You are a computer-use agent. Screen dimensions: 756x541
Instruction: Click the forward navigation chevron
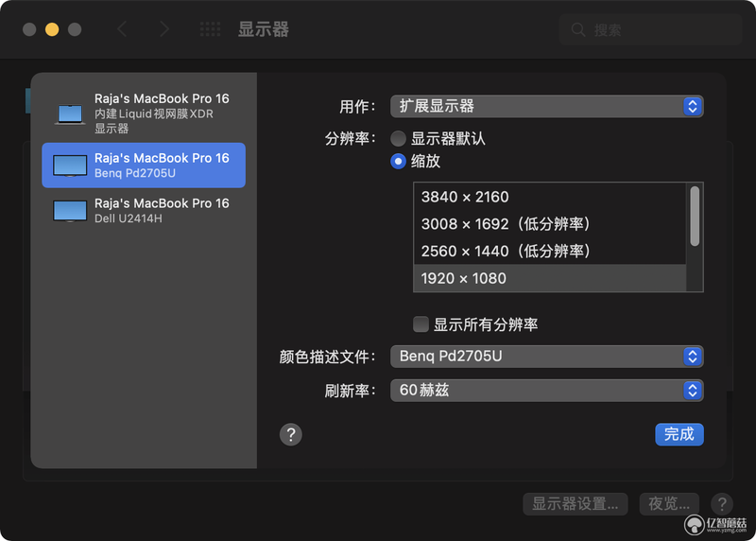pos(164,29)
